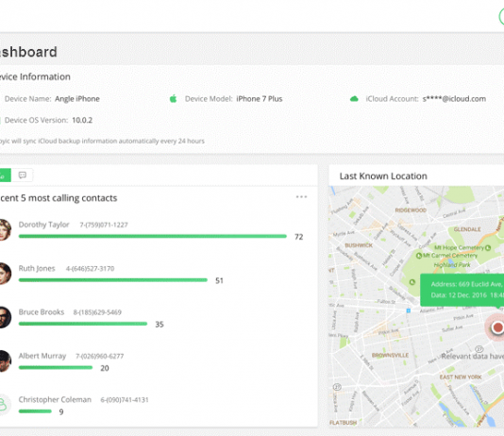
Task: Click Dorothy Taylor's call count bar
Action: [x=152, y=236]
